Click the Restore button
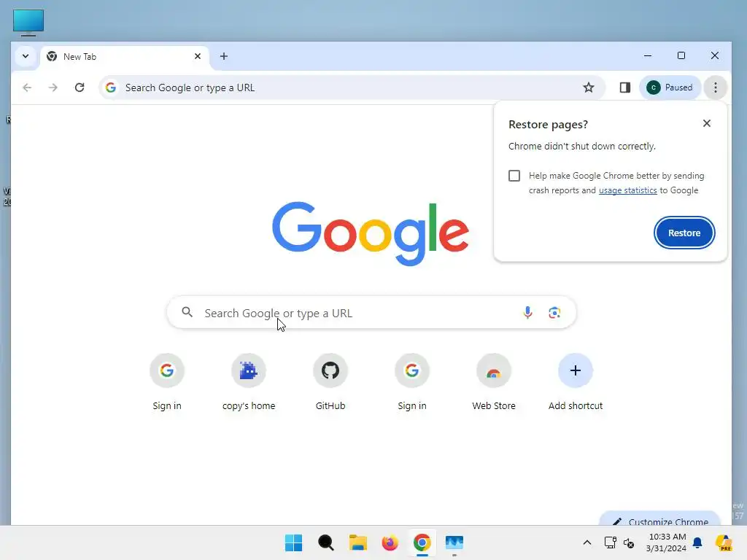Image resolution: width=747 pixels, height=560 pixels. (x=684, y=233)
